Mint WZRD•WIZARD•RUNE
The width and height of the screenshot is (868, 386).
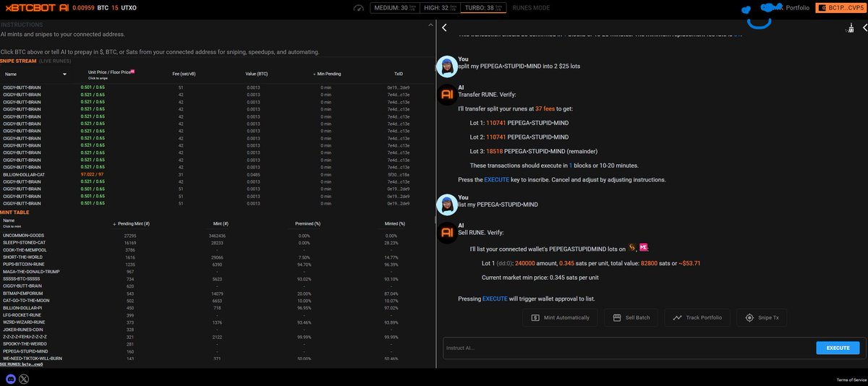click(23, 322)
